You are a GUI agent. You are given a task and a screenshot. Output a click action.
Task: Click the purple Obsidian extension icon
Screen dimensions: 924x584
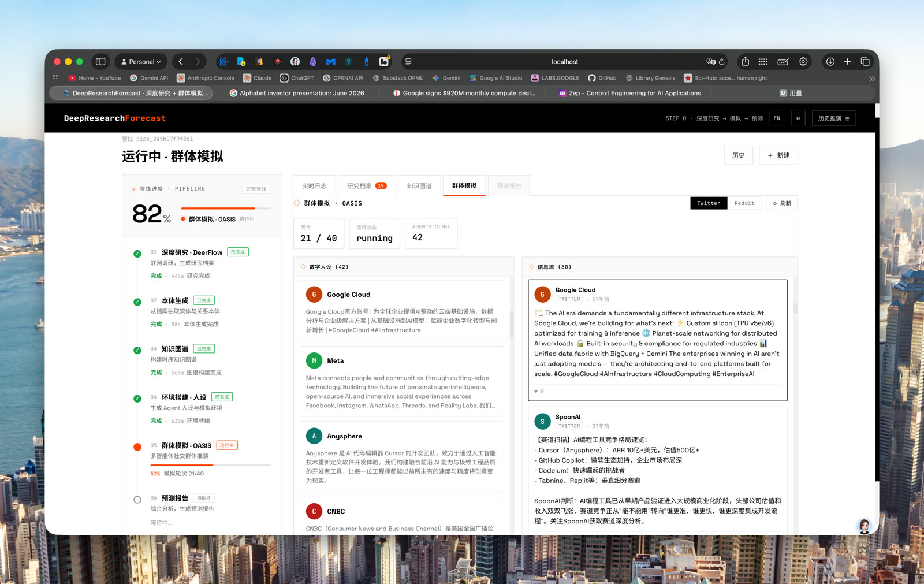tap(313, 62)
